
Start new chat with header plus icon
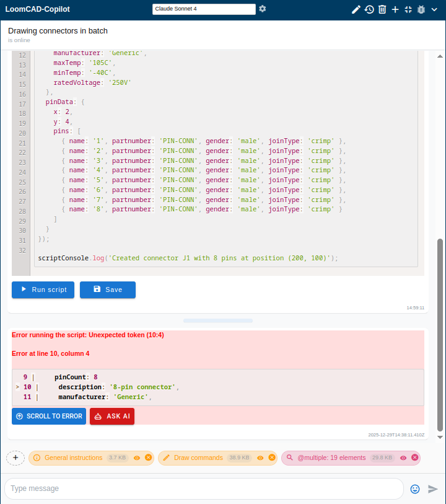(x=395, y=9)
